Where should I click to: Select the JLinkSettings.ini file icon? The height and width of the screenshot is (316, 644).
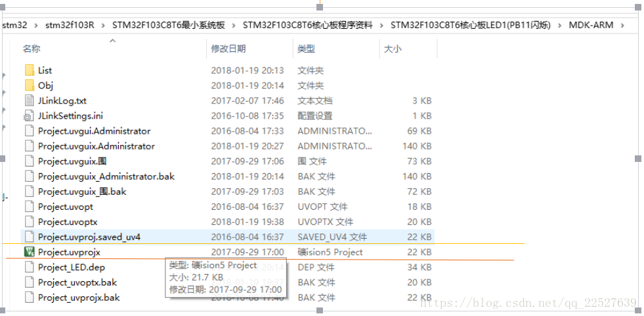[29, 116]
